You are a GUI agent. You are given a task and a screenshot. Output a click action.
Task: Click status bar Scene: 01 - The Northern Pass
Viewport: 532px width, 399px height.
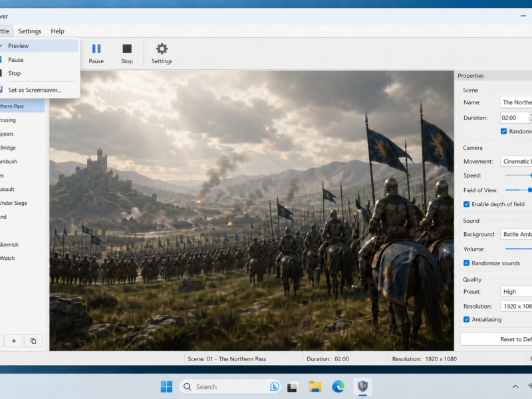pos(227,359)
